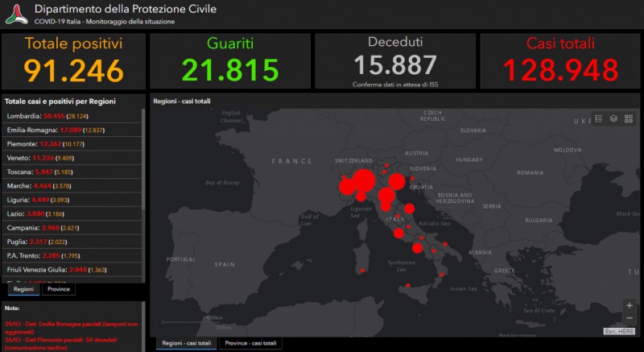Switch to the Province list tab
Viewport: 644px width, 352px height.
[58, 289]
